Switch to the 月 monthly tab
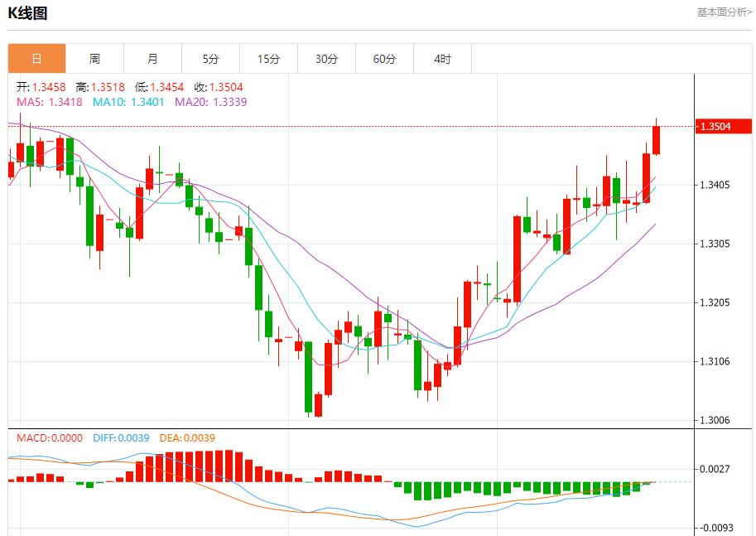756x536 pixels. click(152, 59)
